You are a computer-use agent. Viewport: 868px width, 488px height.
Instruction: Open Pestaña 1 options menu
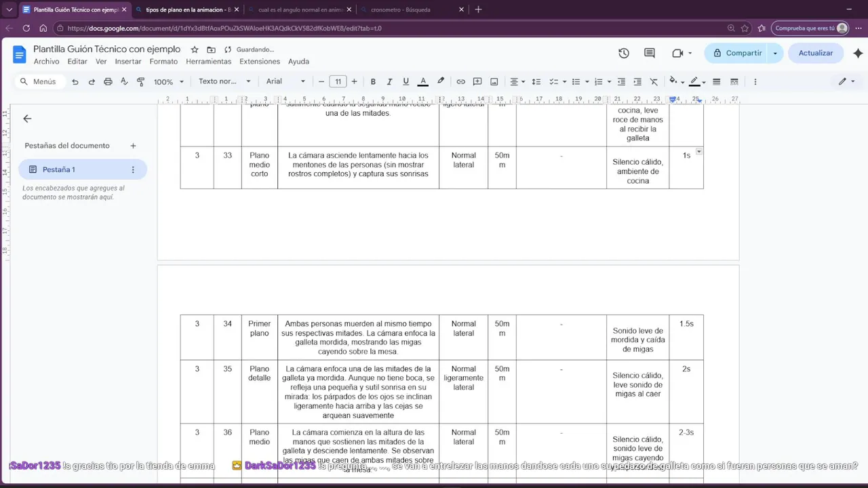pyautogui.click(x=133, y=169)
